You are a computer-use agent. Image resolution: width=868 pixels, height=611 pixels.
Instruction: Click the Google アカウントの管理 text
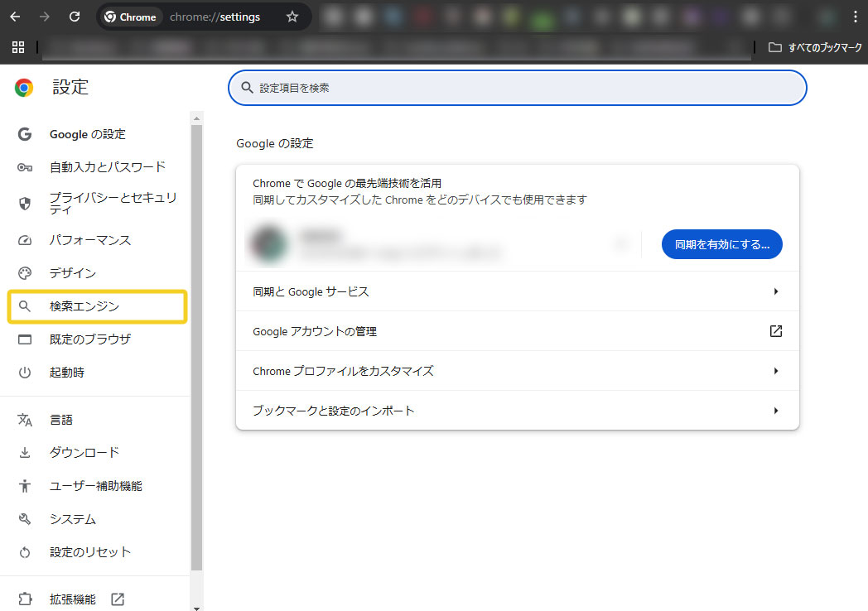point(315,331)
